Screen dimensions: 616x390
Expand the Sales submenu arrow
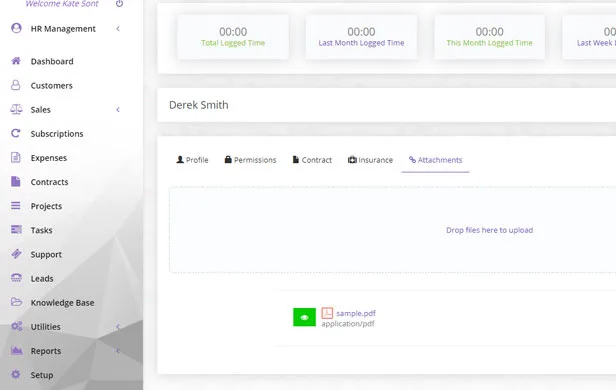click(118, 110)
